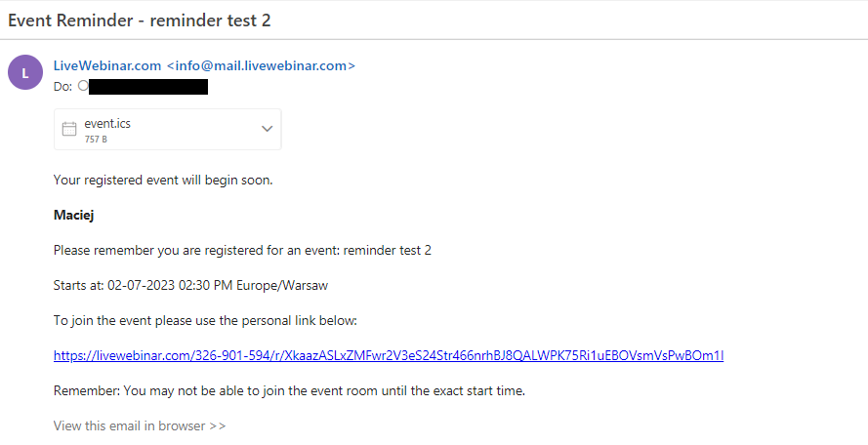868x445 pixels.
Task: Click the purple sender avatar with letter L
Action: (x=24, y=74)
